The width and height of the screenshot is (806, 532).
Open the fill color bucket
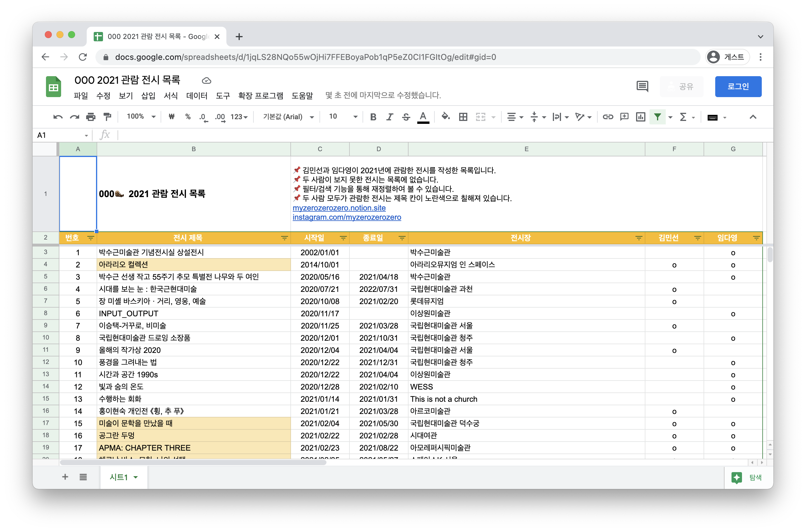pyautogui.click(x=445, y=117)
